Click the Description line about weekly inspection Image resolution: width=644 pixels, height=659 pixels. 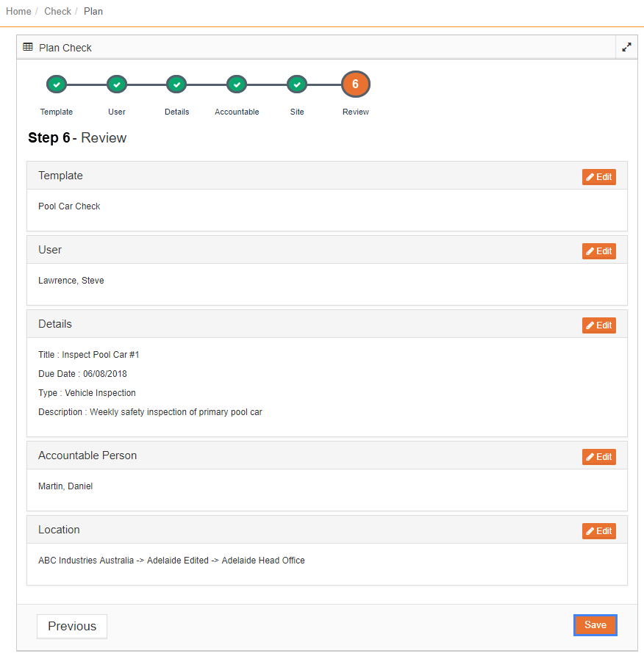click(x=150, y=412)
